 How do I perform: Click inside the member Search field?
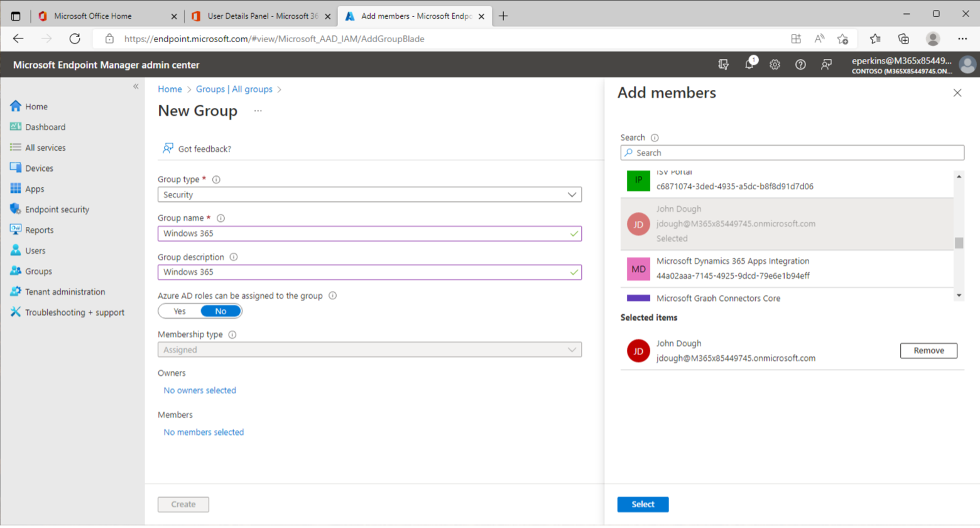tap(792, 152)
